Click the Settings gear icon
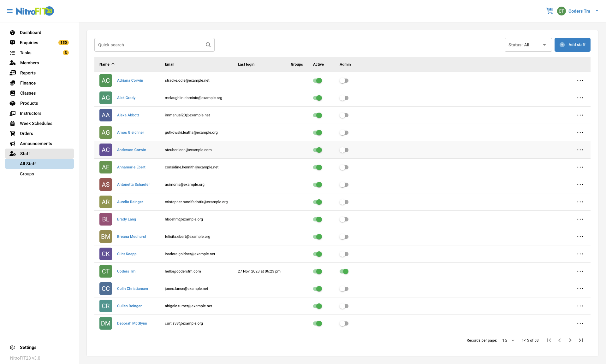The width and height of the screenshot is (606, 364). (x=13, y=347)
